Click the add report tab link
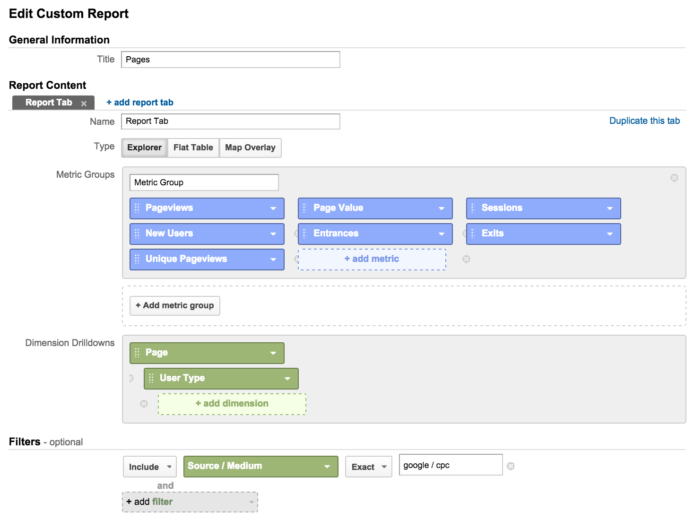The width and height of the screenshot is (694, 520). point(140,103)
